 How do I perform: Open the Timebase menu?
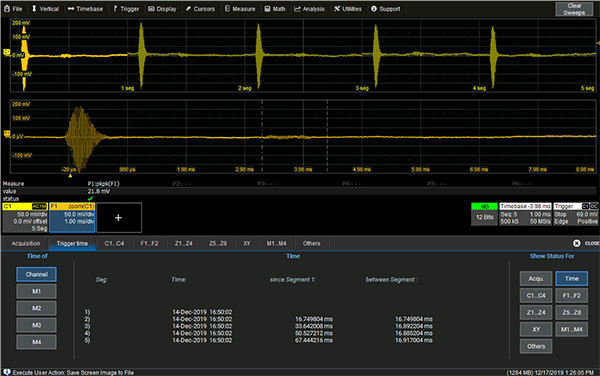85,8
